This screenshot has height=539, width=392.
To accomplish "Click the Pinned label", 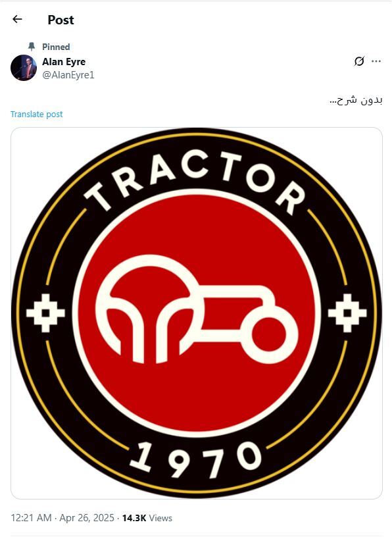I will [x=56, y=47].
